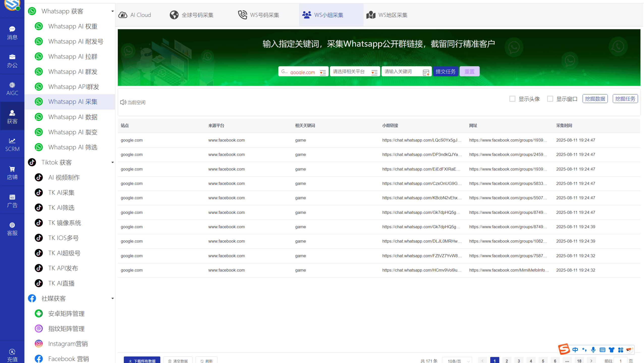
Task: Collapse the Whatsapp 获客 sidebar group
Action: coord(113,11)
